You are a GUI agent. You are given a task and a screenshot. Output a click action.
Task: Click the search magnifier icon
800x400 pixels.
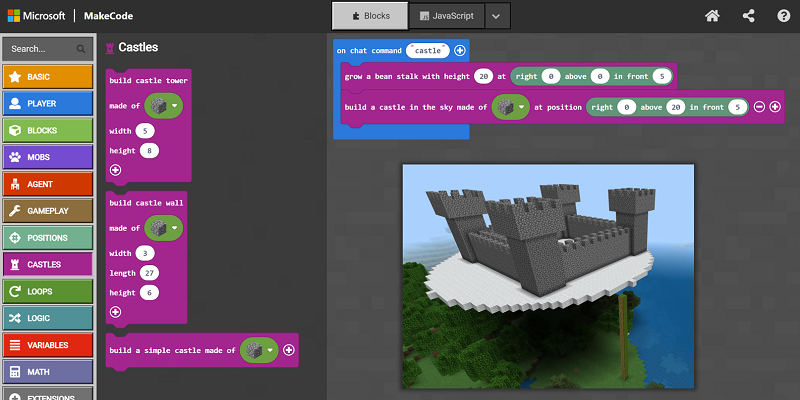[81, 49]
